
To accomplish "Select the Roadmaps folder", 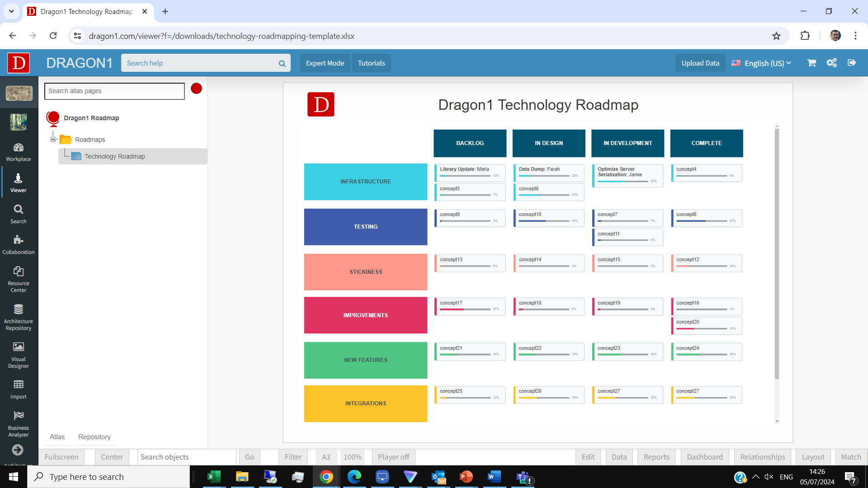I will (90, 140).
